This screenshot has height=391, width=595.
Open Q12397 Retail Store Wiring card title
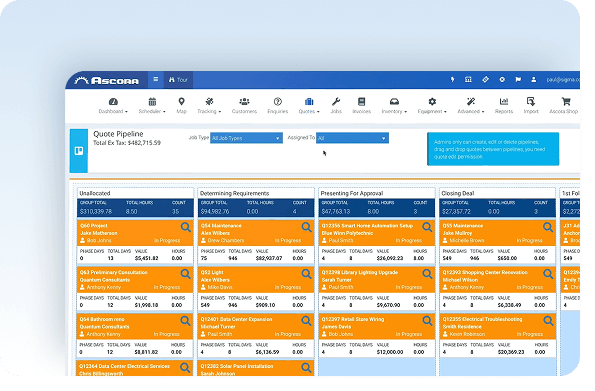pyautogui.click(x=353, y=319)
